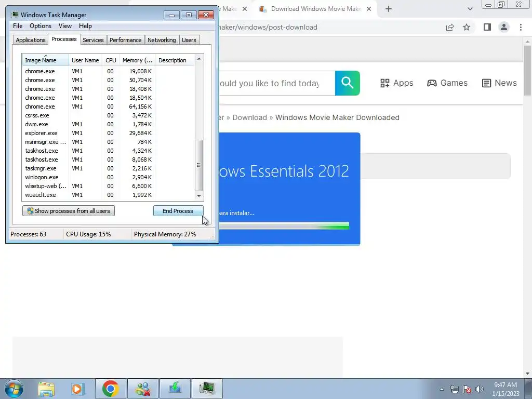Open the News section on the website
This screenshot has height=399, width=532.
coord(499,83)
